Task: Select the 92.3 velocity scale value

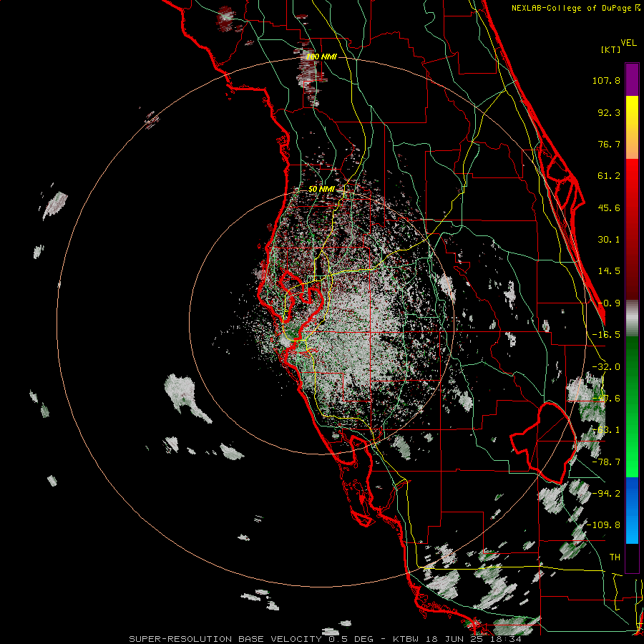Action: click(609, 112)
